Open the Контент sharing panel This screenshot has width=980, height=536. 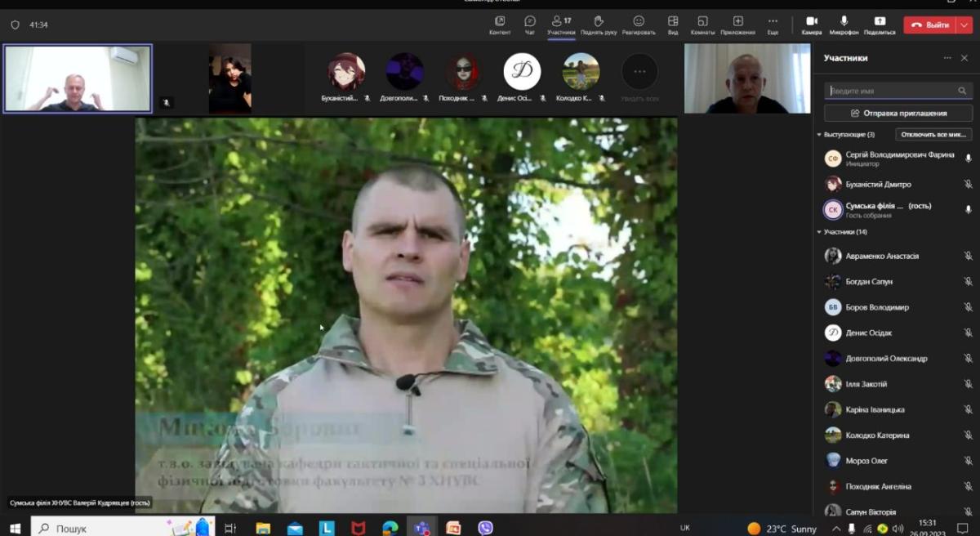[500, 25]
